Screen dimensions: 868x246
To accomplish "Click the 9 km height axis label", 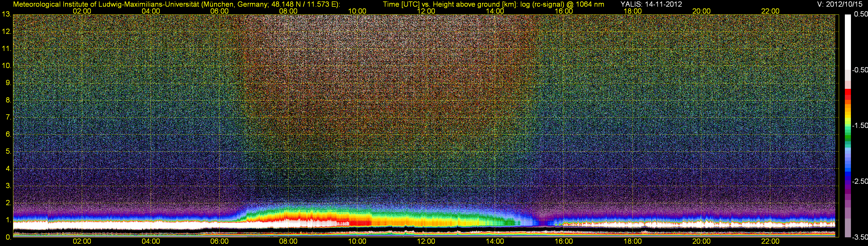I will click(x=8, y=83).
